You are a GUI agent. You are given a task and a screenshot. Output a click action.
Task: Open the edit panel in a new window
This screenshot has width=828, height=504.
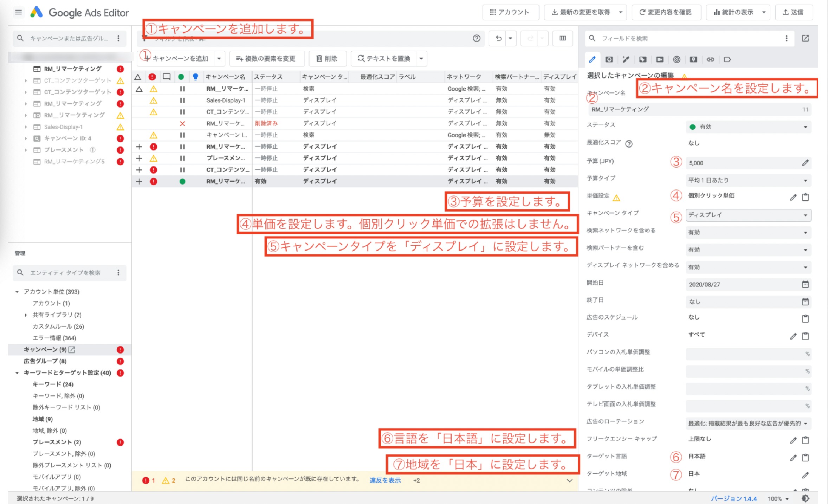[805, 38]
